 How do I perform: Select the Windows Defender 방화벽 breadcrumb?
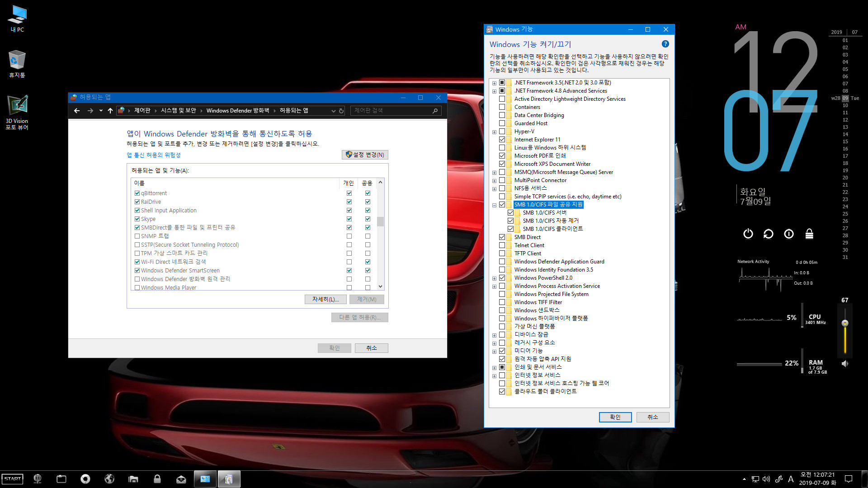point(238,111)
